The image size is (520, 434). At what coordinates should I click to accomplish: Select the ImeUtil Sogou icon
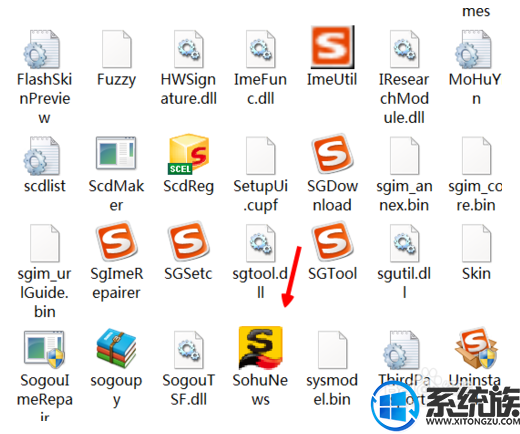332,47
